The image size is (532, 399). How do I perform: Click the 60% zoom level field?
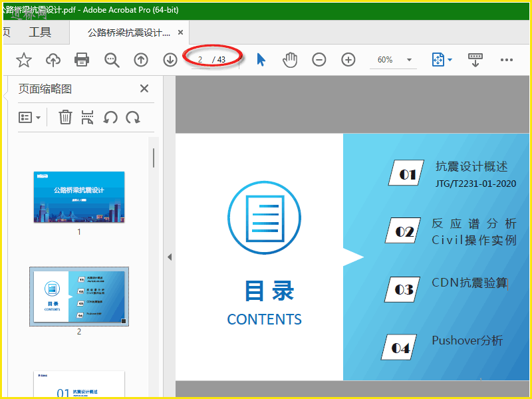click(385, 60)
